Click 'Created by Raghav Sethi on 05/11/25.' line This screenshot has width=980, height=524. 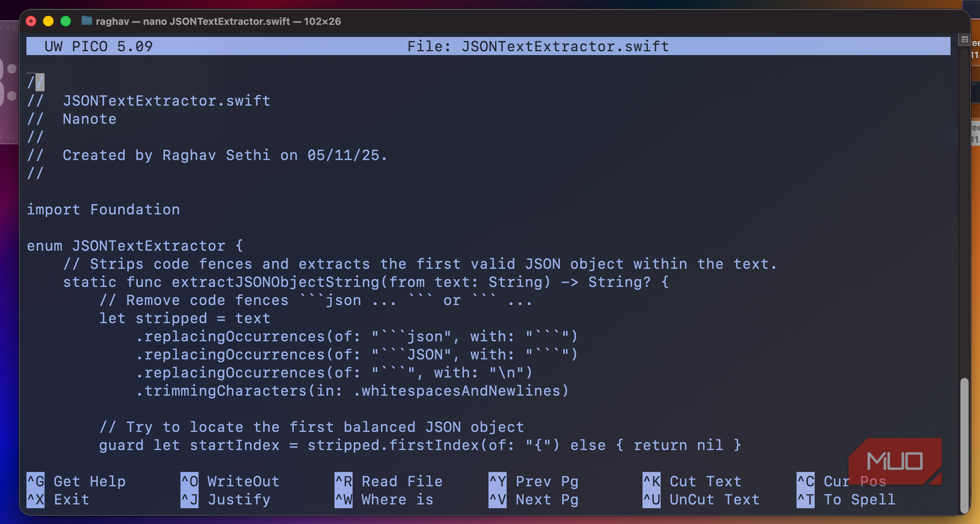tap(225, 156)
